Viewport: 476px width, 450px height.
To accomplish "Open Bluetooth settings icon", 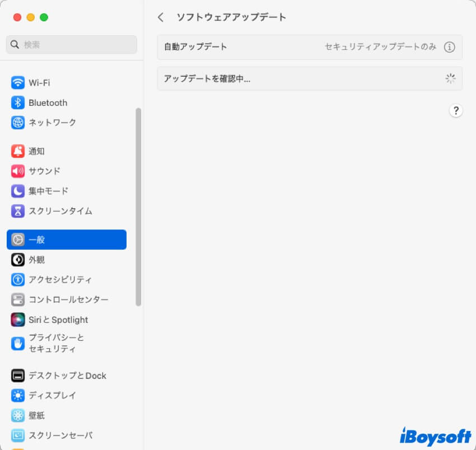I will 18,103.
